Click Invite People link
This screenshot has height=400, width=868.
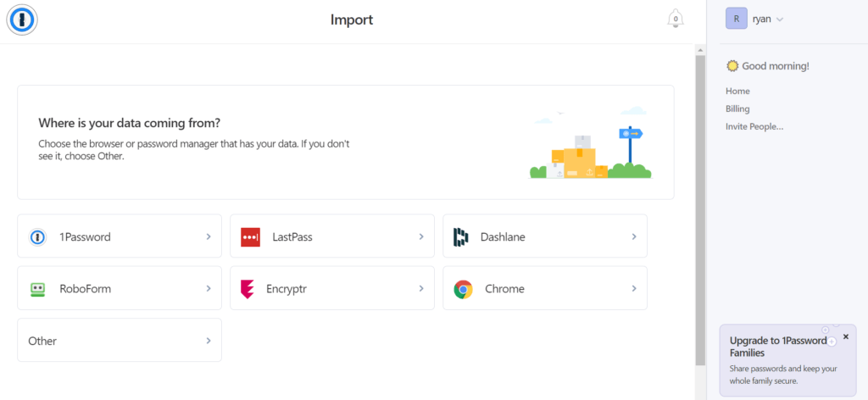(x=754, y=126)
